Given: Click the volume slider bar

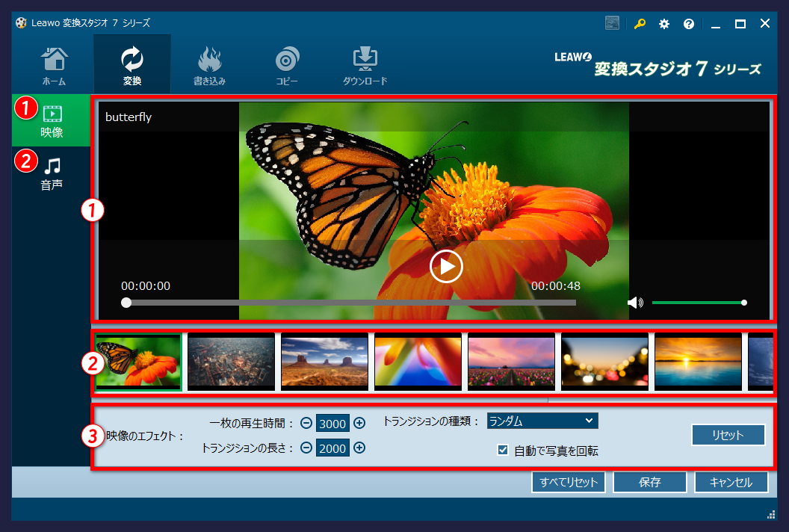Looking at the screenshot, I should pos(698,303).
